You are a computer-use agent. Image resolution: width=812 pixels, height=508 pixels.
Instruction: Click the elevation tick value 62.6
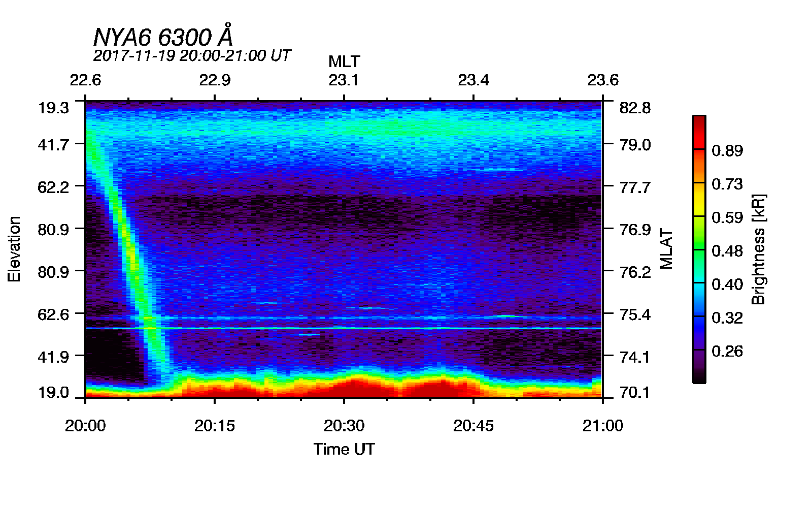coord(53,314)
